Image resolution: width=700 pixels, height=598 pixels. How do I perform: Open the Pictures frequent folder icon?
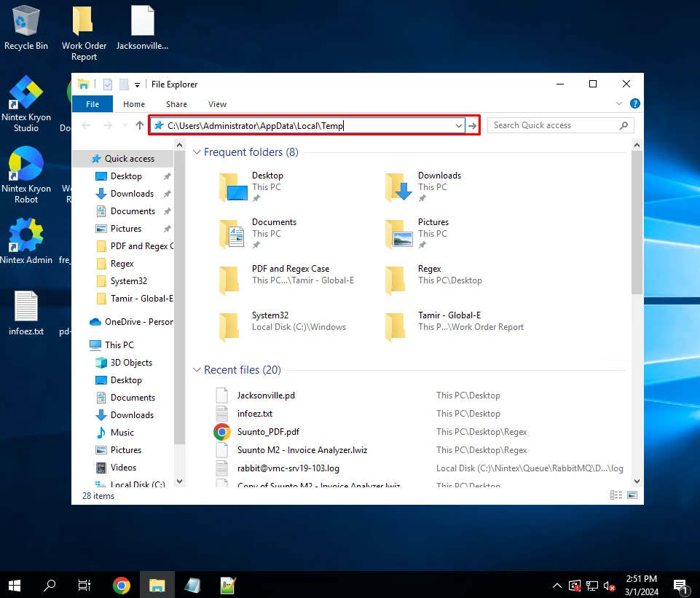pos(398,234)
